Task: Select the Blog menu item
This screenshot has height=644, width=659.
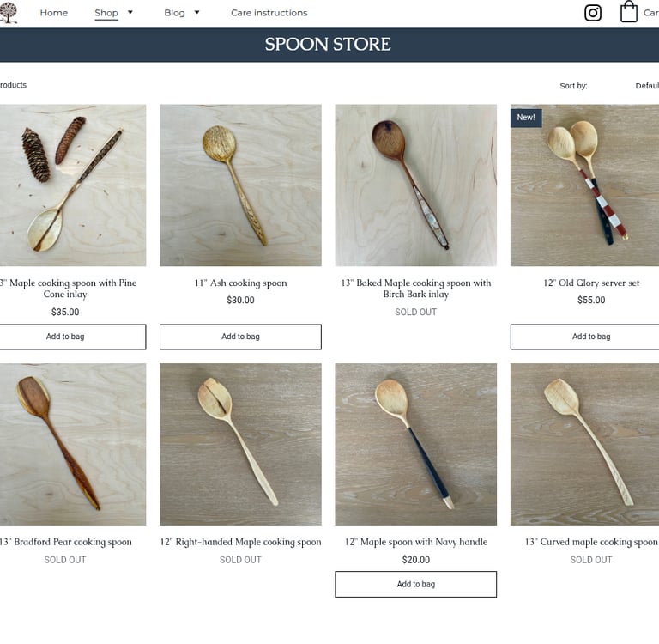Action: [174, 13]
